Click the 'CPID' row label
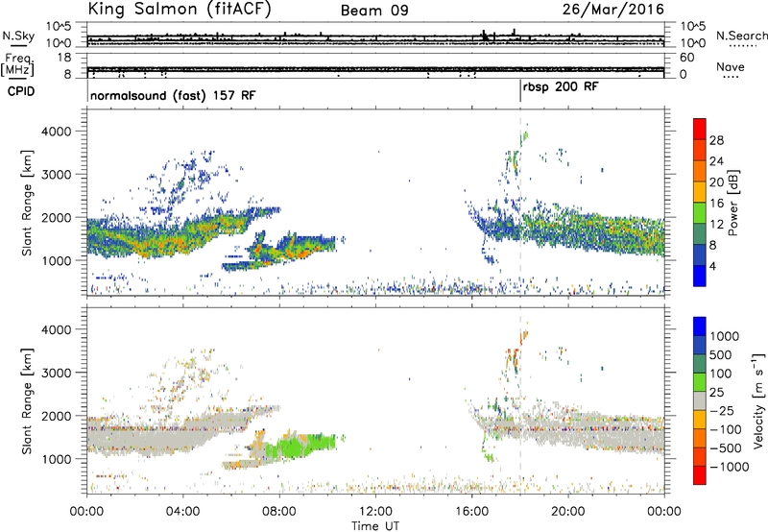This screenshot has height=532, width=768. click(x=21, y=91)
